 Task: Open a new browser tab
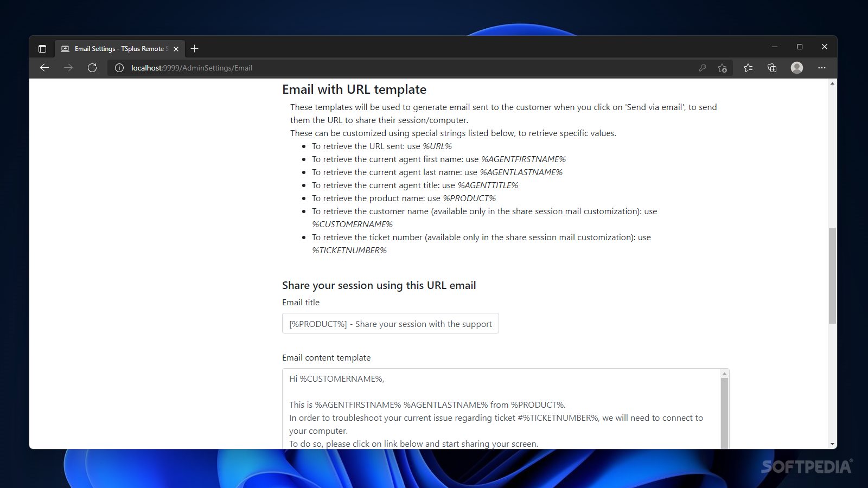194,49
